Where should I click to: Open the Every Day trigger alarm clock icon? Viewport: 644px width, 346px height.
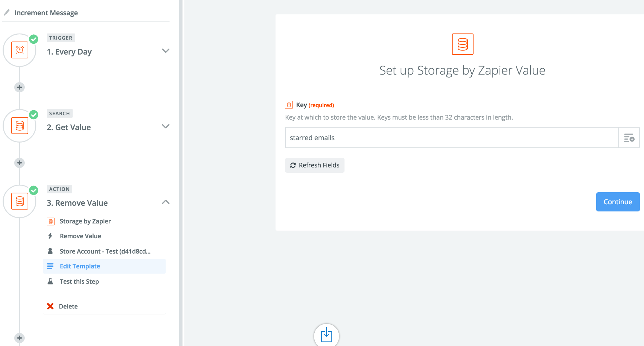pos(20,50)
